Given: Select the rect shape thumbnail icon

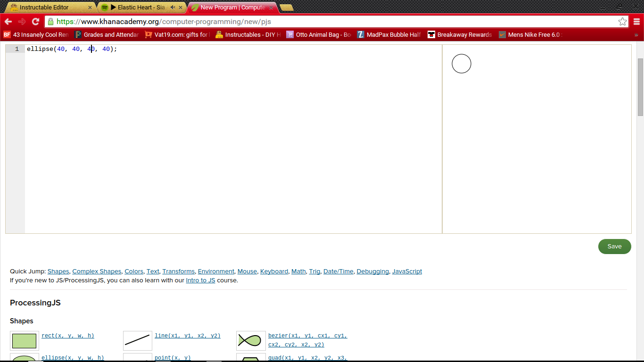Looking at the screenshot, I should [x=24, y=340].
